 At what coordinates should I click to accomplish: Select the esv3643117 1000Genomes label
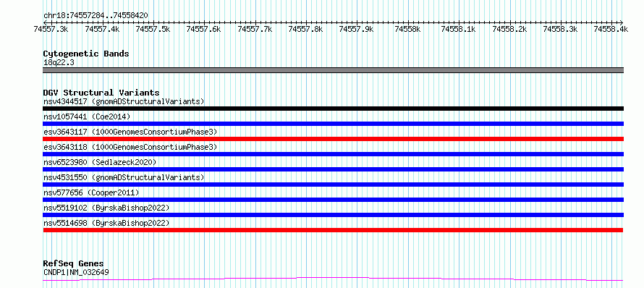point(130,132)
